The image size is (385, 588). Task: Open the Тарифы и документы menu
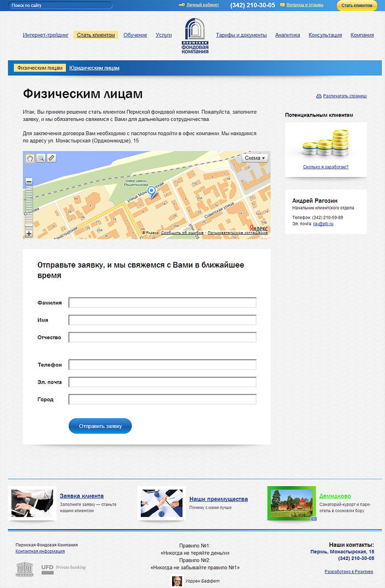(241, 35)
